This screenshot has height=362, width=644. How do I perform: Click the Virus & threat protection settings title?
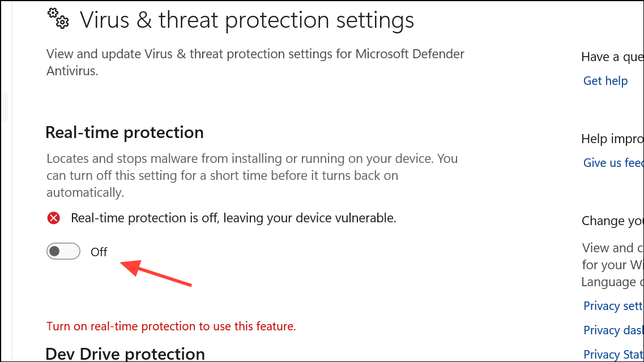coord(248,19)
